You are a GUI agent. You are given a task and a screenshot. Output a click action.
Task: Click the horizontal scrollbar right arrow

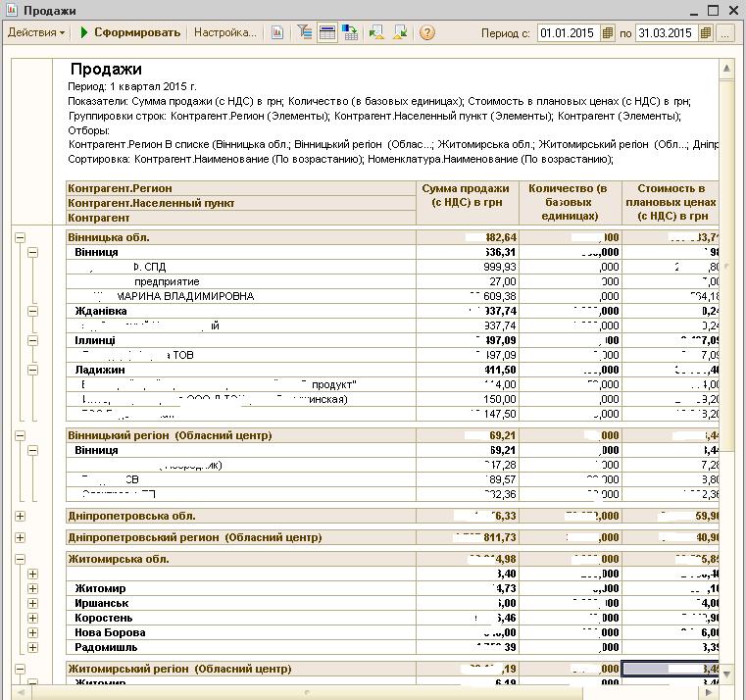[709, 692]
